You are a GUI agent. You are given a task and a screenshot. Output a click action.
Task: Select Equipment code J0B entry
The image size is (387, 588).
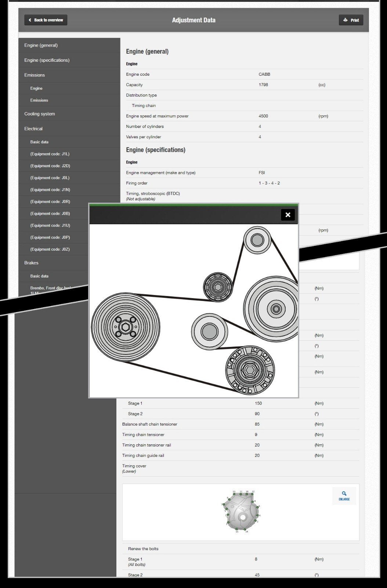click(x=54, y=214)
